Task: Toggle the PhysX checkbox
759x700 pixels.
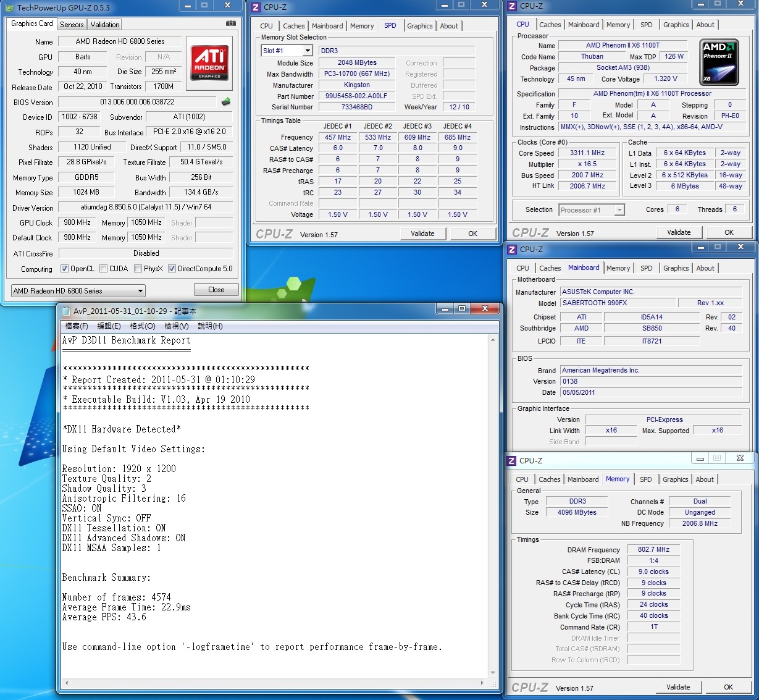Action: 138,269
